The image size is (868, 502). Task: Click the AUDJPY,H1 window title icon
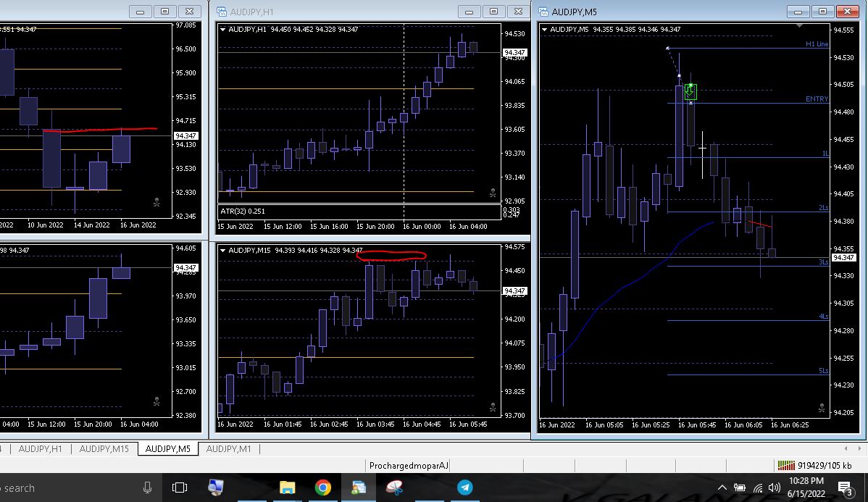[222, 12]
